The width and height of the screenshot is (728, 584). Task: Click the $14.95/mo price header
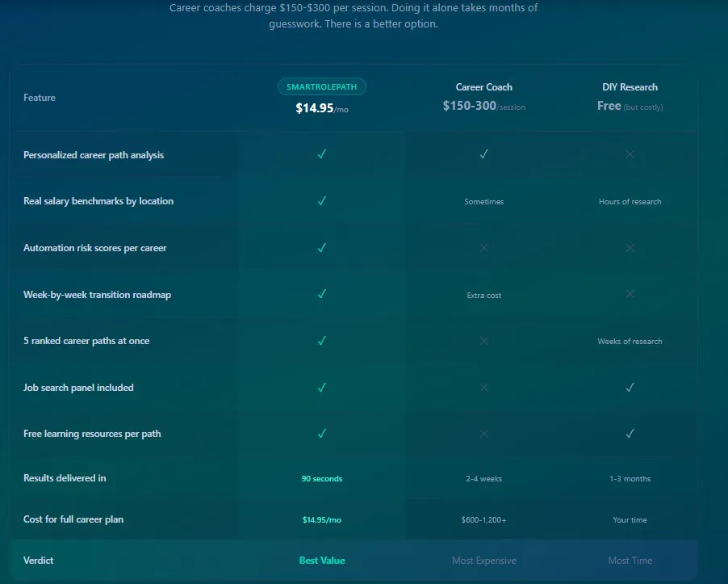[322, 108]
